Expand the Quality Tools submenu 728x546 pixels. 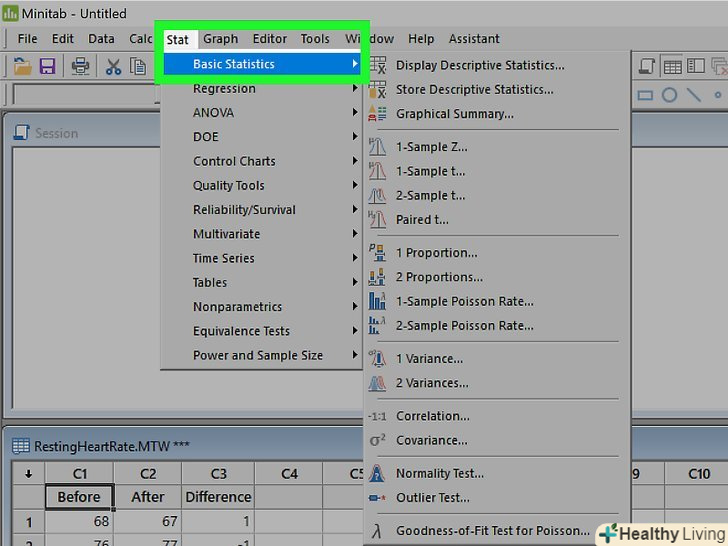click(261, 185)
